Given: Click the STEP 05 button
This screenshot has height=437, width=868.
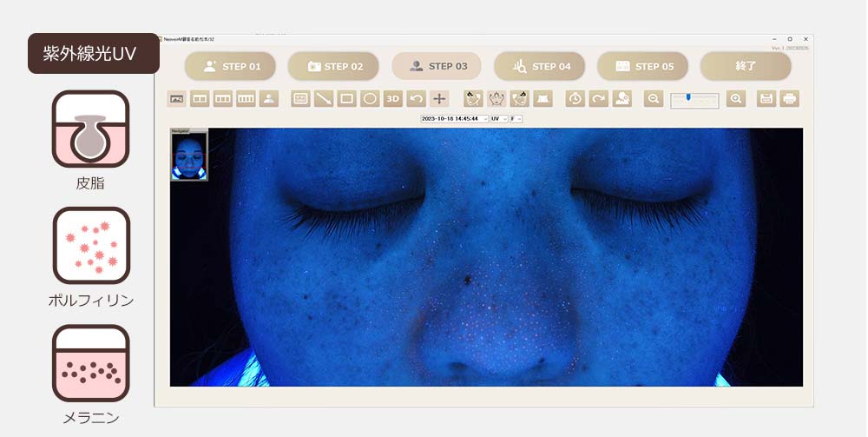Looking at the screenshot, I should [642, 66].
